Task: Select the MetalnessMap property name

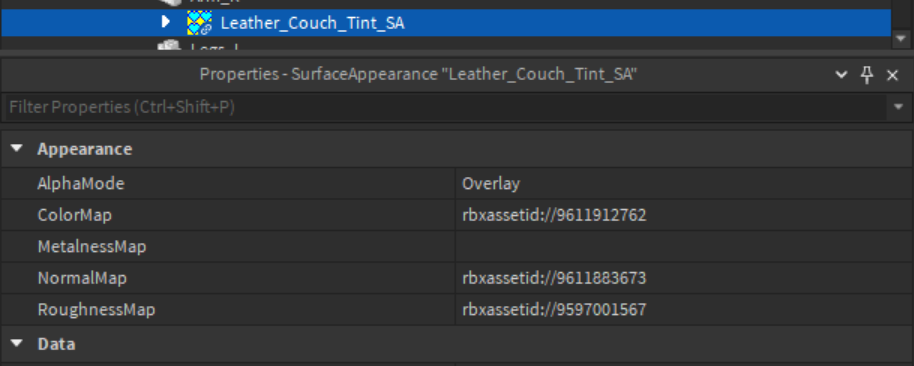Action: coord(92,247)
